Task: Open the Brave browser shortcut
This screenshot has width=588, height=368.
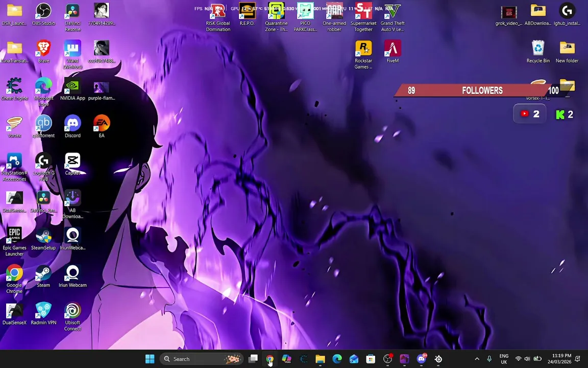Action: 43,52
